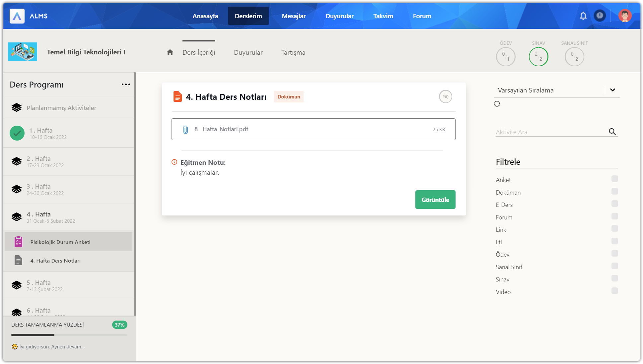The width and height of the screenshot is (643, 364).
Task: Click the green Görüntüle button
Action: click(435, 200)
